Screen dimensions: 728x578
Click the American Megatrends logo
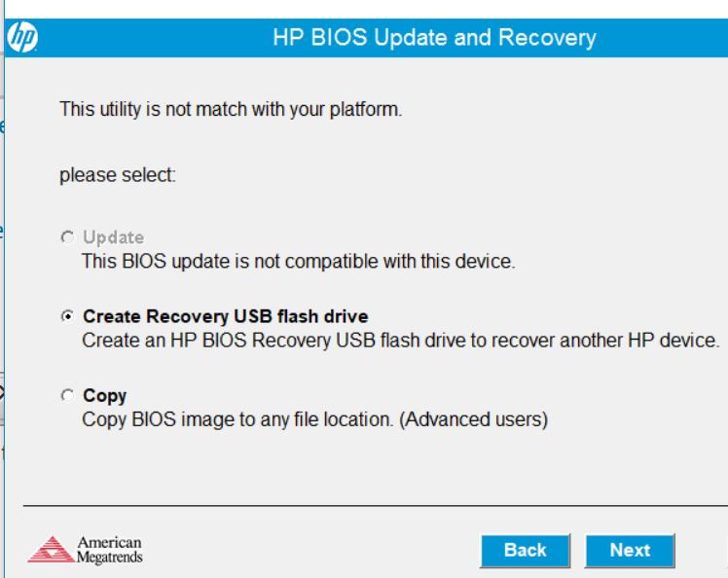[x=85, y=550]
